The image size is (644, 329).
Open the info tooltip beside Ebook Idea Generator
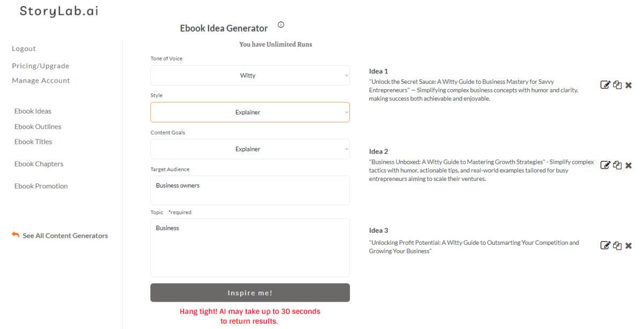pos(281,24)
